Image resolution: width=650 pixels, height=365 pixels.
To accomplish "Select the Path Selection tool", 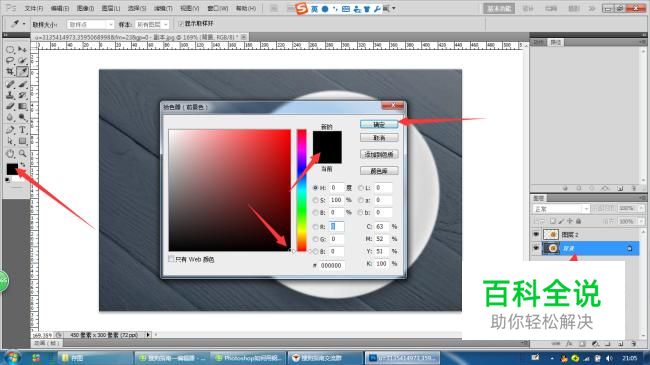I will [10, 141].
